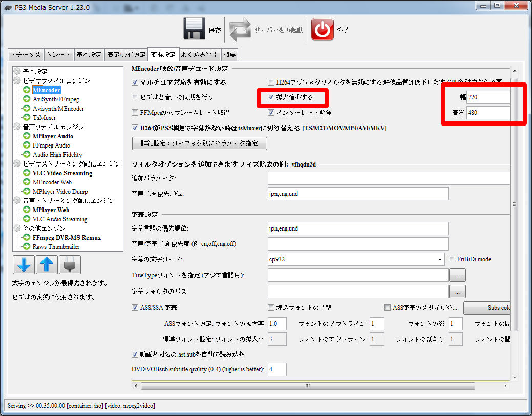This screenshot has height=416, width=532.
Task: Click the green arrow icon beside FFmpeg Audio
Action: (x=27, y=145)
